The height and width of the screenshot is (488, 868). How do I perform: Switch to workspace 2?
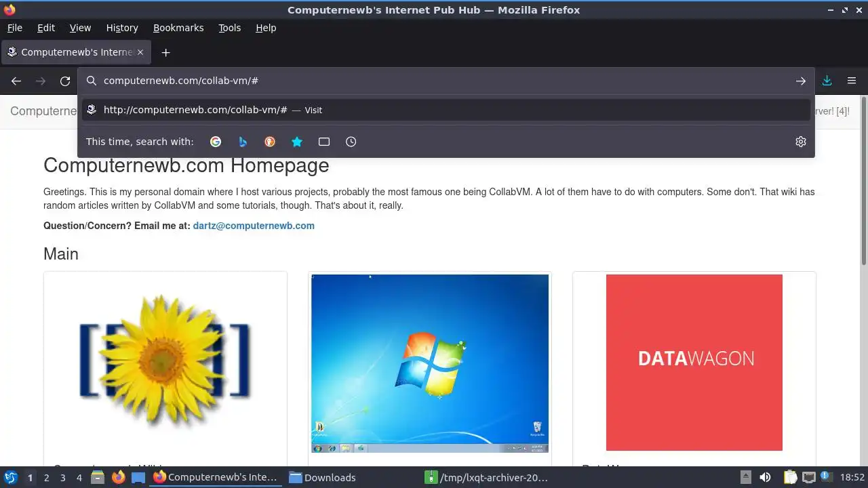coord(46,477)
